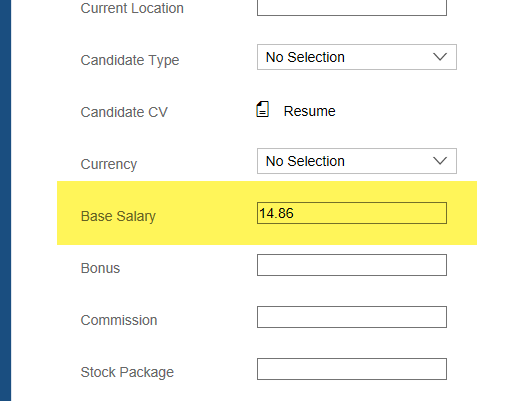The height and width of the screenshot is (401, 513).
Task: Open the Resume document icon
Action: coord(262,109)
